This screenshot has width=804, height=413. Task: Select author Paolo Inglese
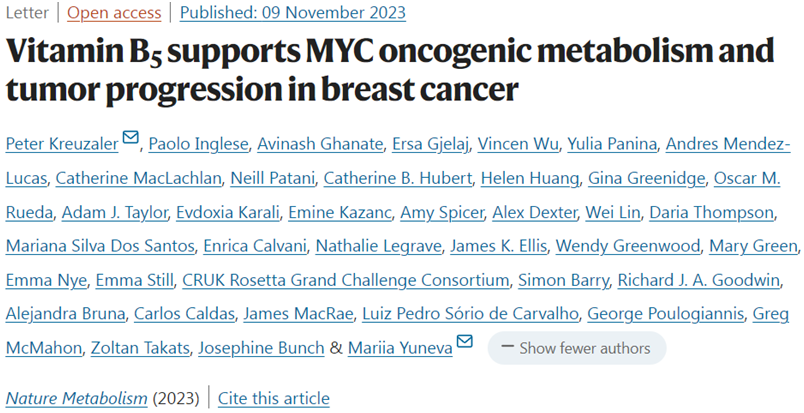pyautogui.click(x=197, y=144)
